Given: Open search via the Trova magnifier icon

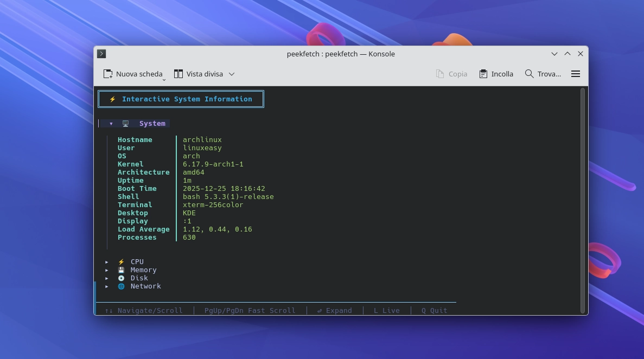Looking at the screenshot, I should click(x=528, y=74).
